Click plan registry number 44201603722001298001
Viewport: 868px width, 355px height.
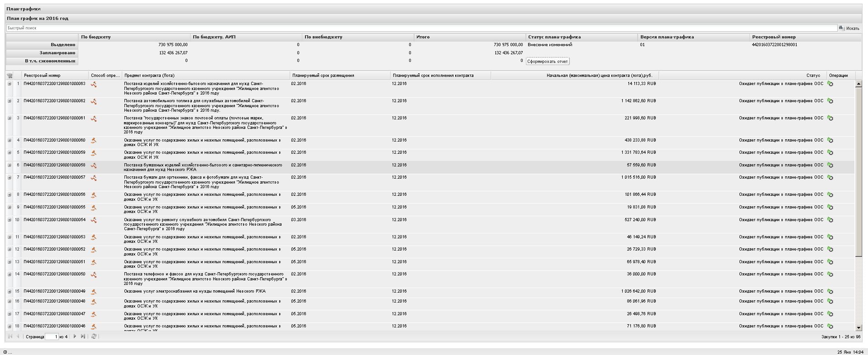click(x=774, y=45)
